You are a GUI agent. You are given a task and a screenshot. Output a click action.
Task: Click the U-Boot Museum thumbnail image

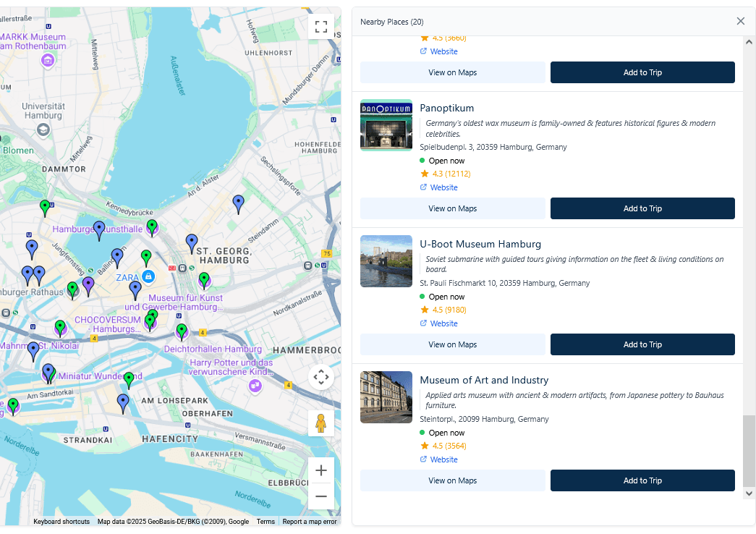(x=386, y=261)
